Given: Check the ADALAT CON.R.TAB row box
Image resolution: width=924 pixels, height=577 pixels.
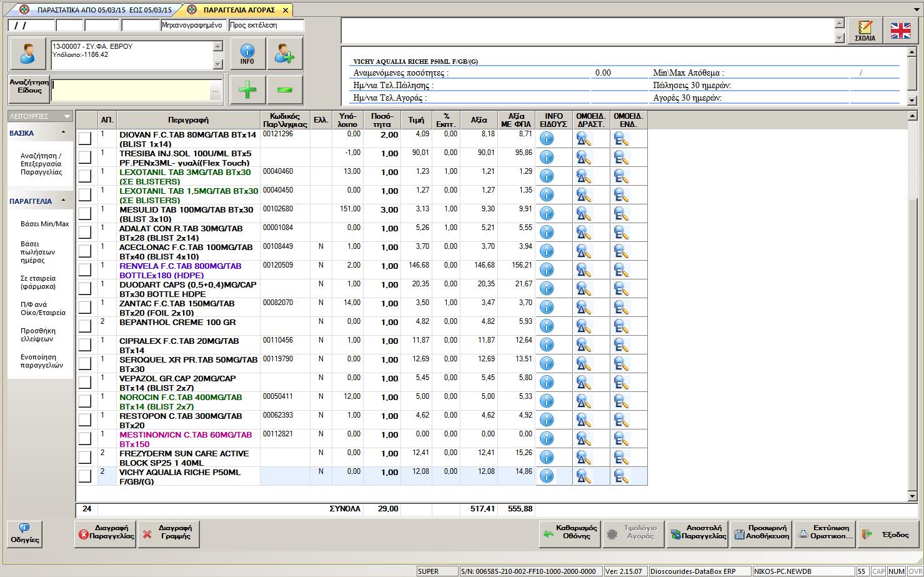Looking at the screenshot, I should click(84, 233).
